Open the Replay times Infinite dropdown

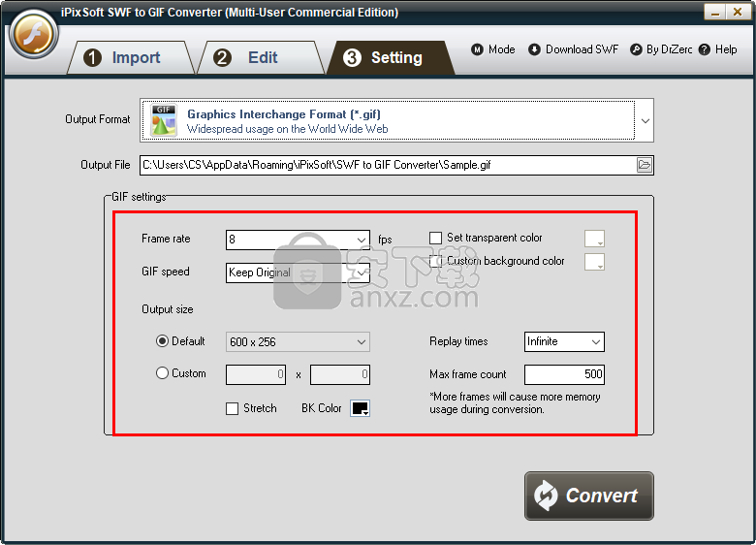564,342
